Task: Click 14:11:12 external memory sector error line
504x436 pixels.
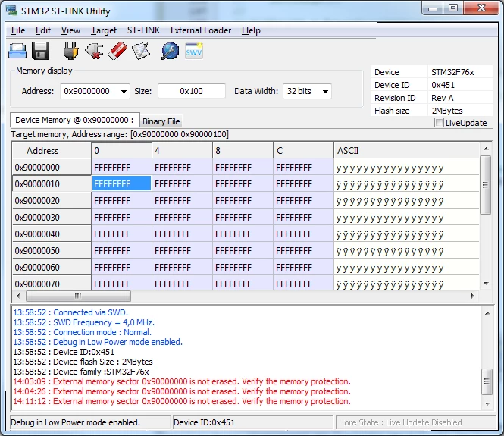Action: point(182,401)
